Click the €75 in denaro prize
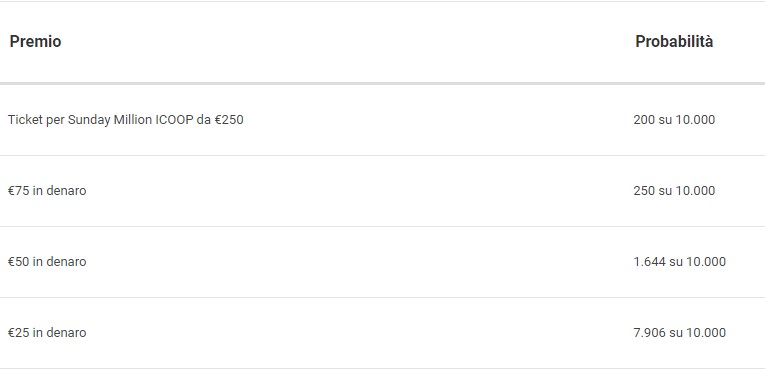The image size is (765, 370). 47,190
